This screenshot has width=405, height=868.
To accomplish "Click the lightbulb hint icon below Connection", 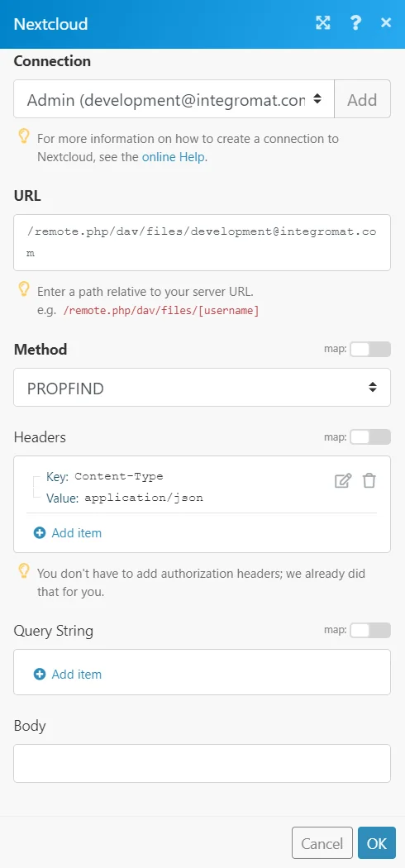I will 24,136.
